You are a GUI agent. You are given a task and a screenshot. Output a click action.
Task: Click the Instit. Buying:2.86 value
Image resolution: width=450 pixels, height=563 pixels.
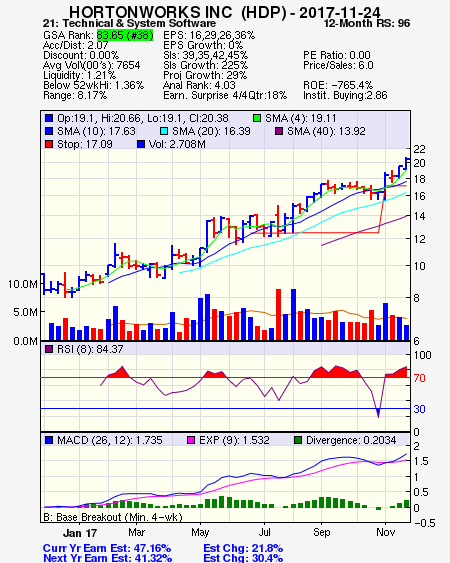pyautogui.click(x=345, y=96)
